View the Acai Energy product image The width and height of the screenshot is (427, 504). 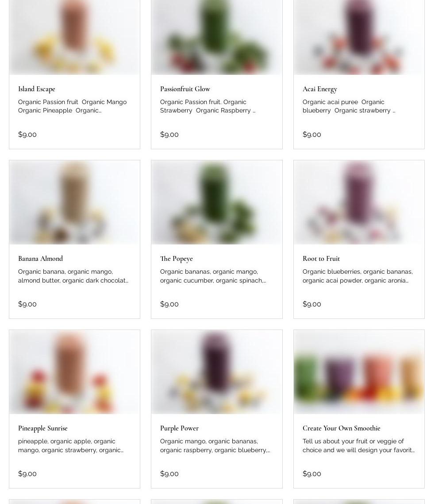click(359, 37)
